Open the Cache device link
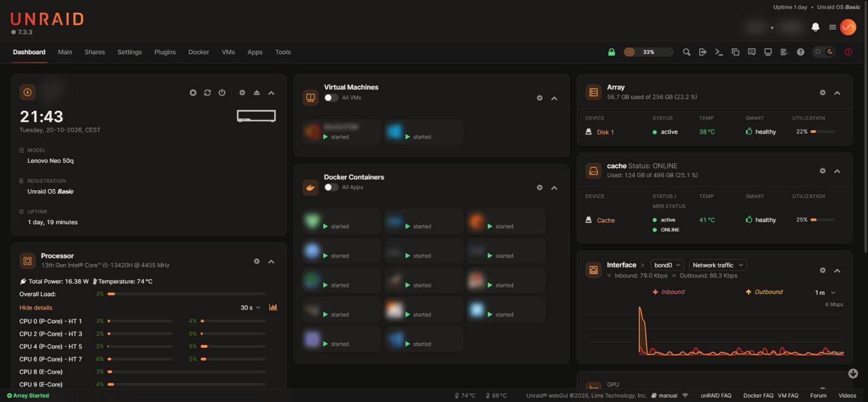 click(x=606, y=220)
